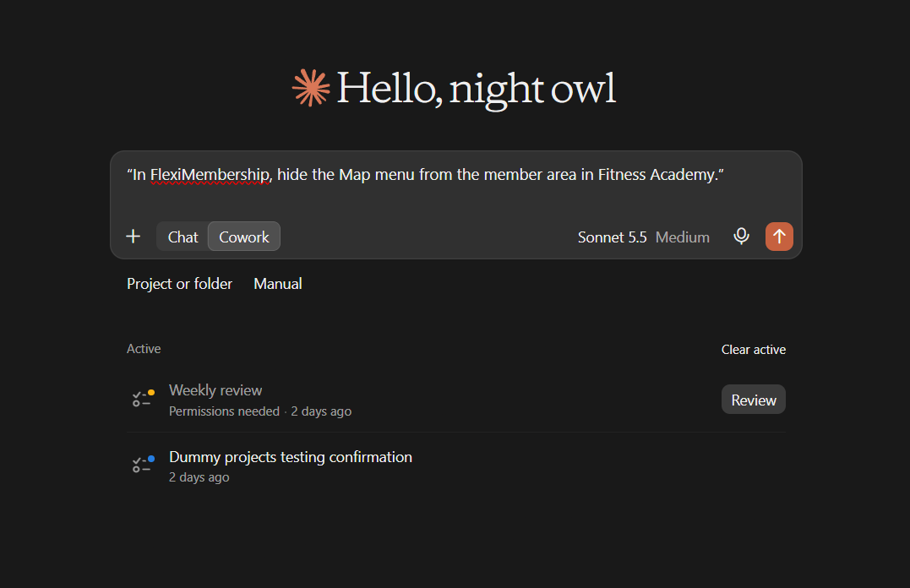Click the Review button
910x588 pixels.
754,400
